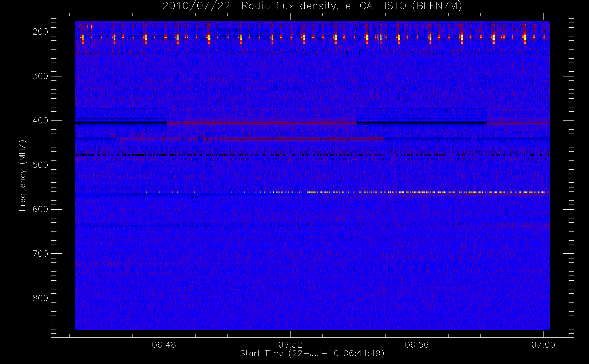This screenshot has height=364, width=589.
Task: Click the 'Frequency (MHZ)' axis label
Action: click(23, 175)
